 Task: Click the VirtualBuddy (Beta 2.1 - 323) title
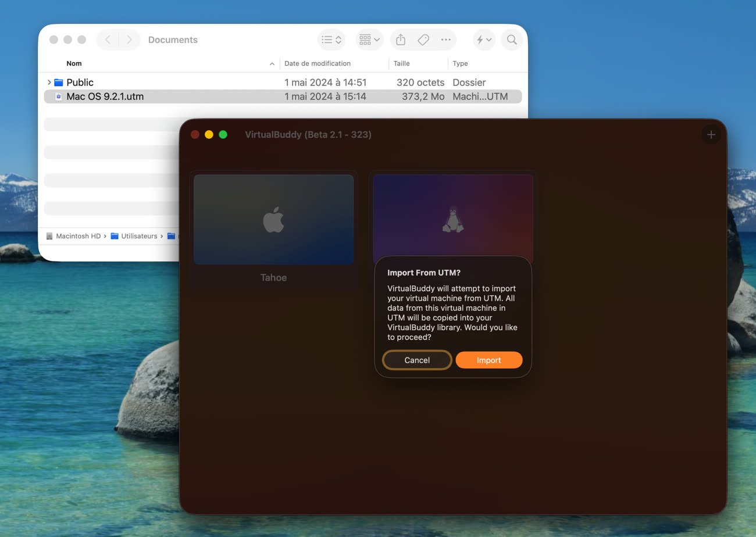pyautogui.click(x=308, y=135)
